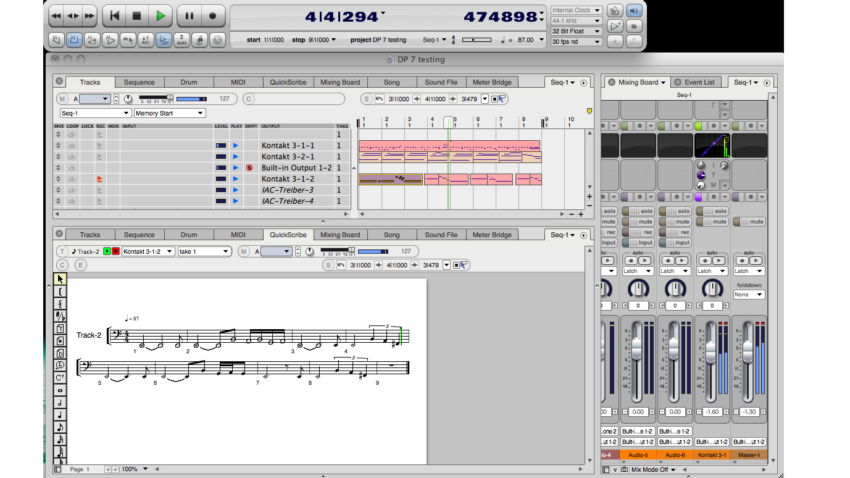Pause playback with the Pause button

click(189, 16)
